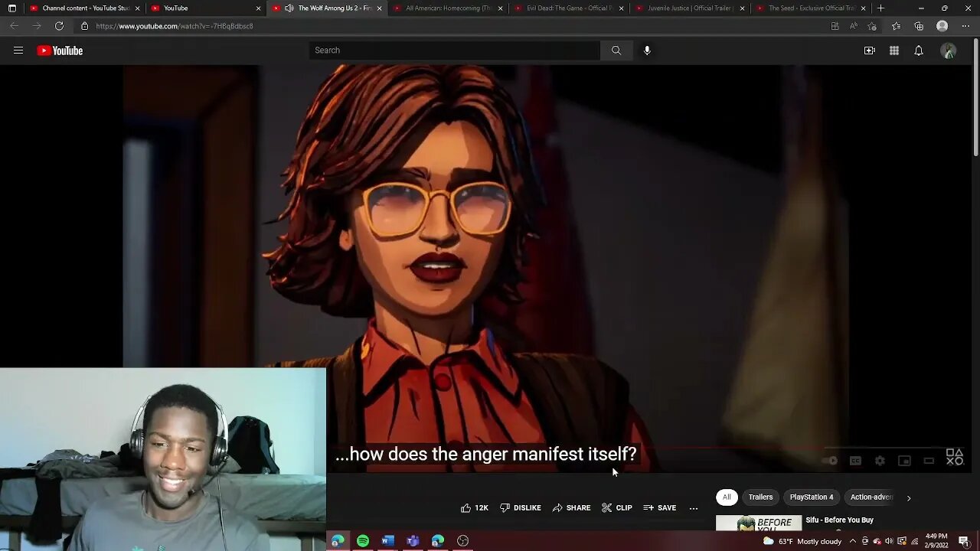Open the Action Center notifications icon
980x551 pixels.
tap(964, 541)
